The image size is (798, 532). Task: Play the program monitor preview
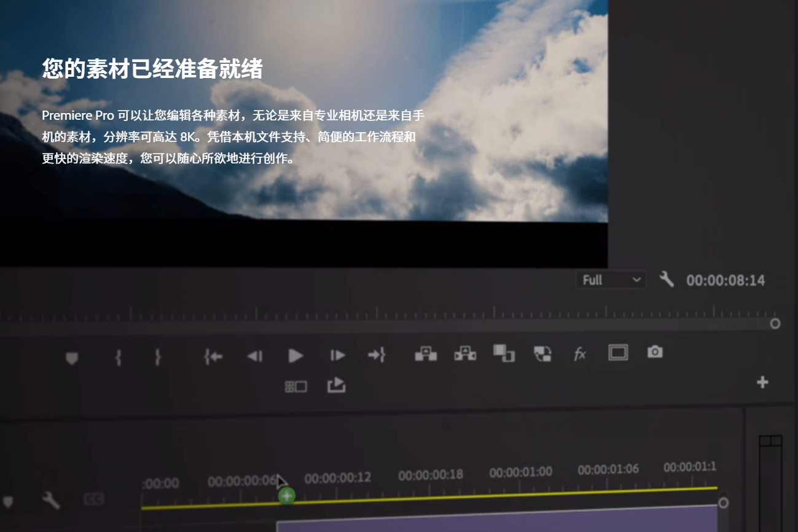(x=296, y=356)
